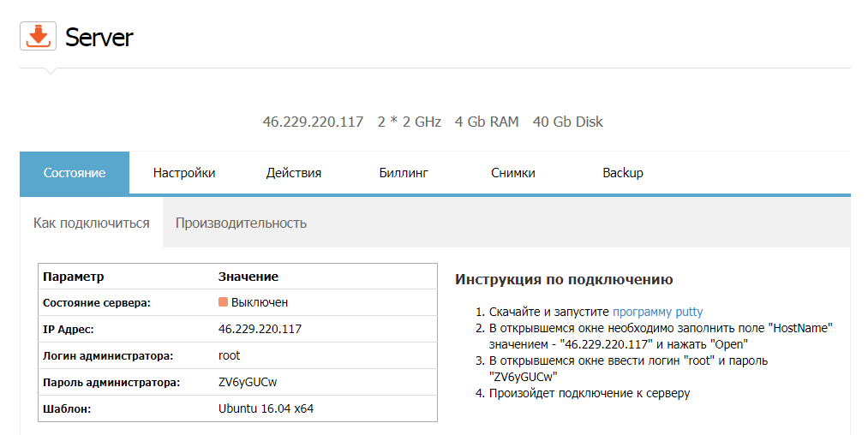The image size is (868, 435).
Task: Click the 2 * 2 GHz specification
Action: [409, 122]
